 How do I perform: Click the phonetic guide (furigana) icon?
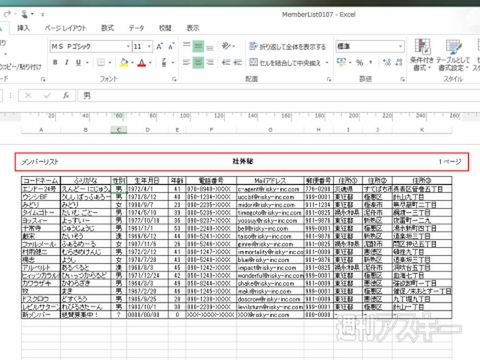(x=164, y=62)
